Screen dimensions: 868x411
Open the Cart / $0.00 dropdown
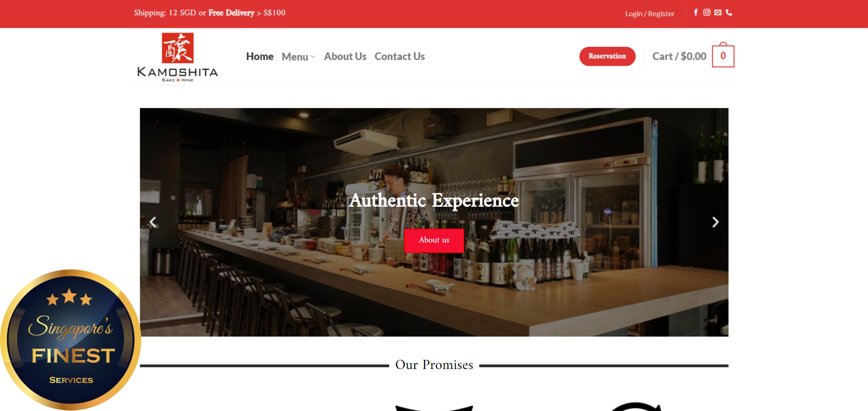(679, 56)
